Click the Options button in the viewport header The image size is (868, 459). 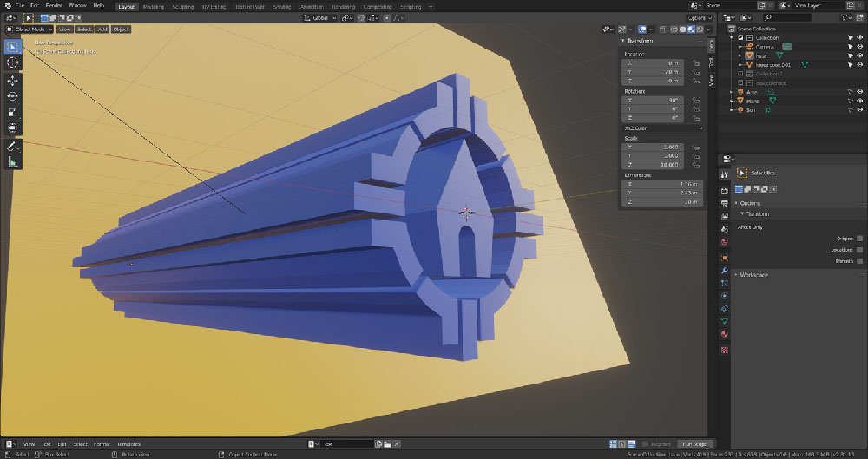point(699,18)
